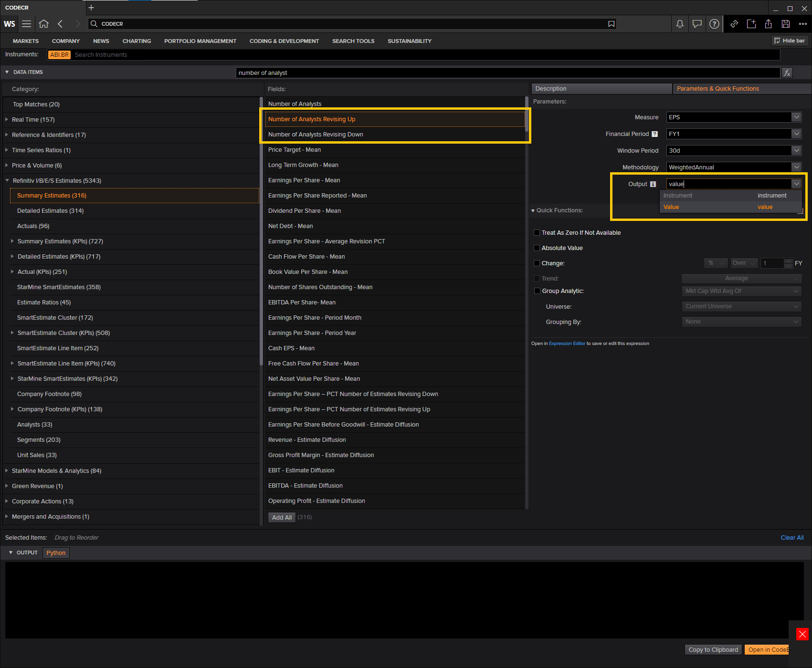Click the Clear All link

coord(792,538)
